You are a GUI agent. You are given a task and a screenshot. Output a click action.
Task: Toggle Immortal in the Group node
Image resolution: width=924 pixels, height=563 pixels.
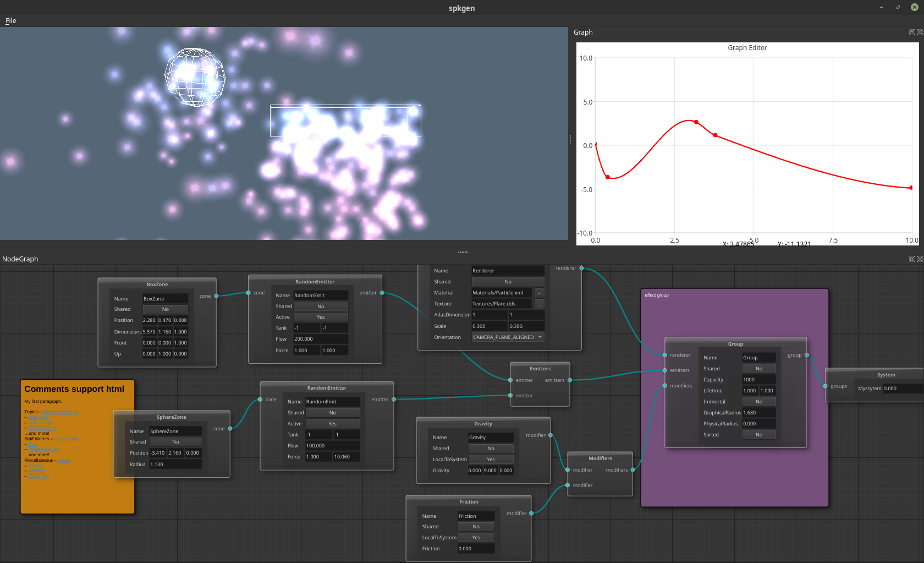coord(759,402)
